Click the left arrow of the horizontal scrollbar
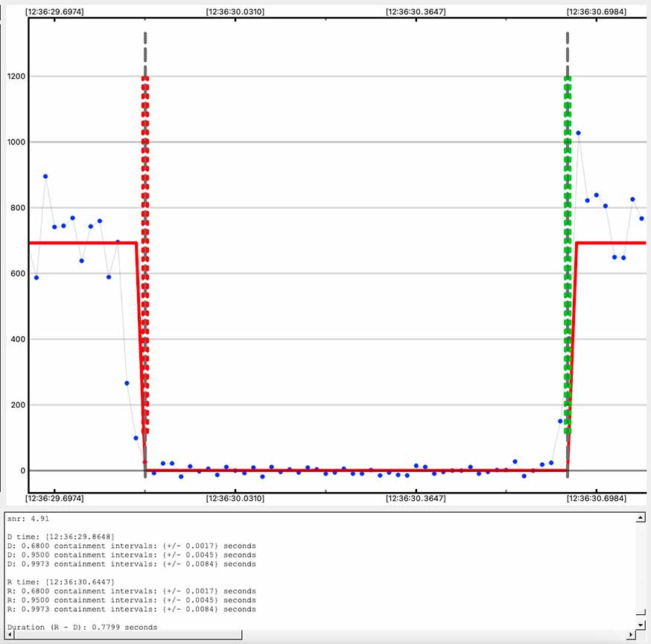The width and height of the screenshot is (651, 644). click(10, 634)
